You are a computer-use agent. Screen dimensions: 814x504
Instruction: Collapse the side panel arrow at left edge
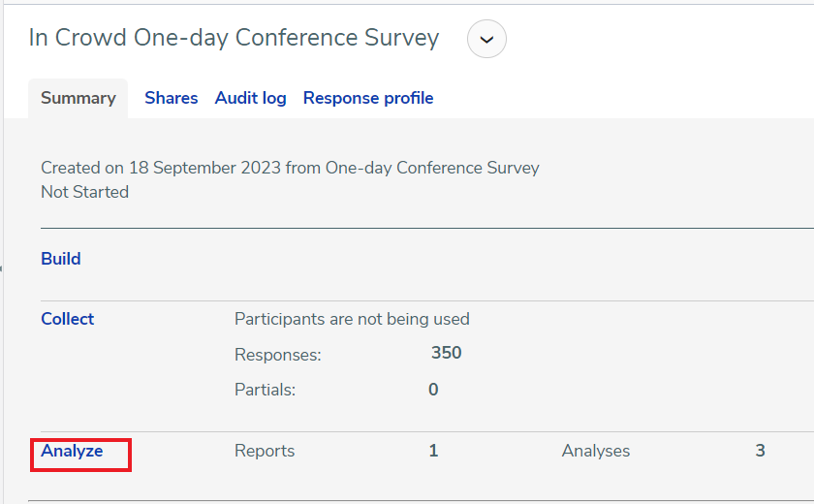pyautogui.click(x=1, y=268)
